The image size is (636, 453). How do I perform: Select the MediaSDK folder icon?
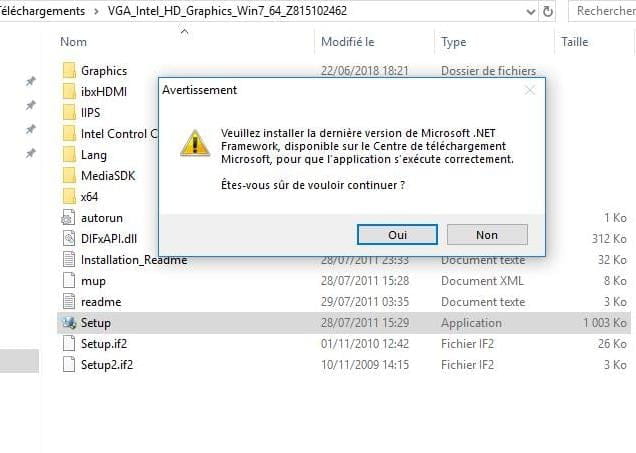(x=69, y=176)
